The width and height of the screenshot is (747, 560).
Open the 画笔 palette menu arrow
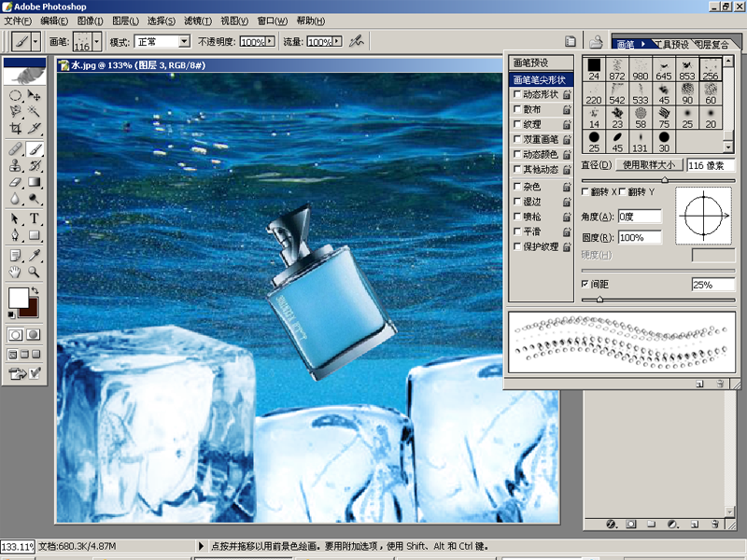pos(643,44)
